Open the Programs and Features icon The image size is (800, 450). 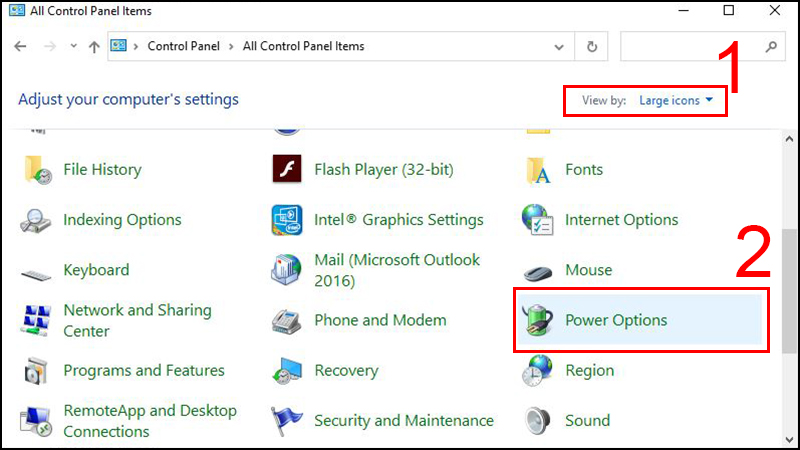coord(35,371)
